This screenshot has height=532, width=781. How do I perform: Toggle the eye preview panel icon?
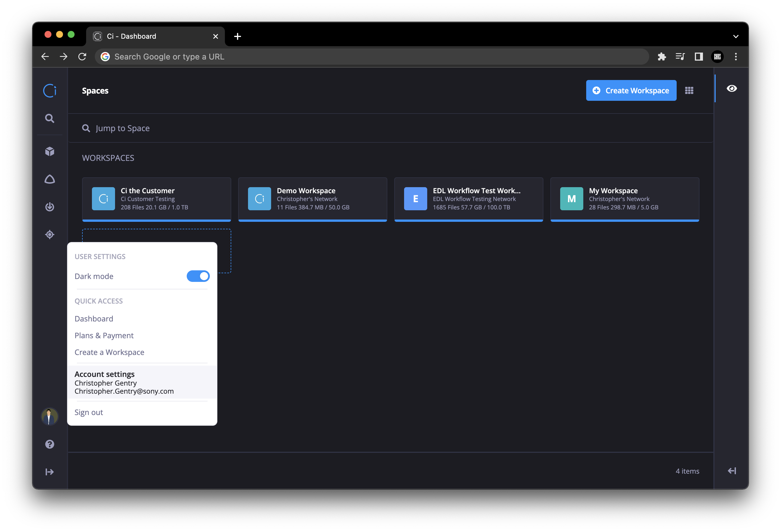tap(732, 88)
